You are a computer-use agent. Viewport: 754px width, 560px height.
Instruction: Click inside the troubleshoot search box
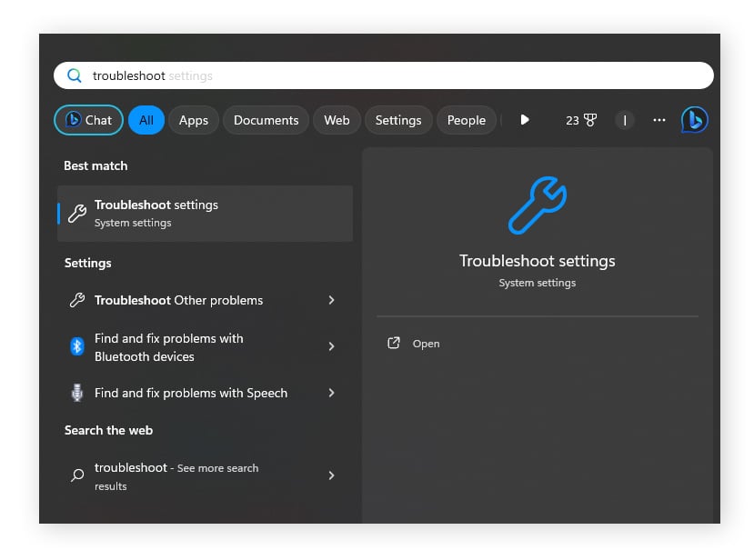click(273, 75)
